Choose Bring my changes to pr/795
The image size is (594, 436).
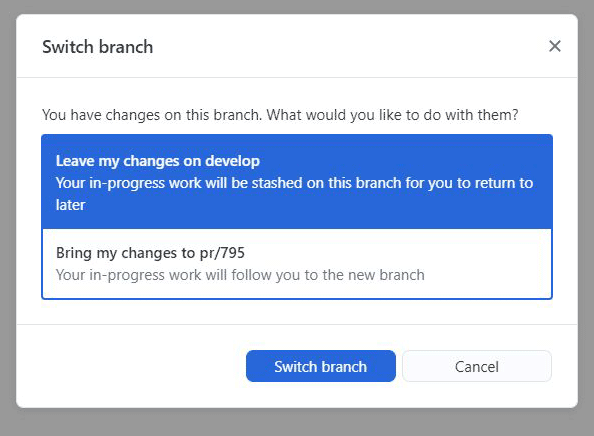click(297, 264)
